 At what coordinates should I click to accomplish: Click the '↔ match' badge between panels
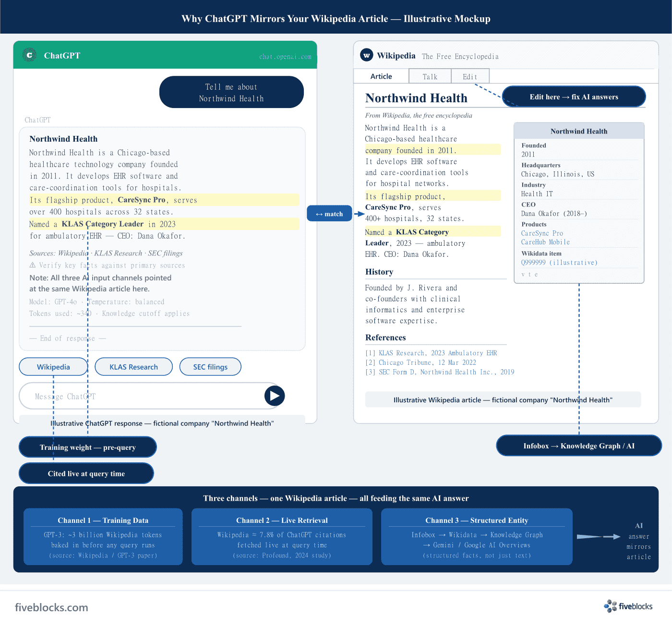329,214
